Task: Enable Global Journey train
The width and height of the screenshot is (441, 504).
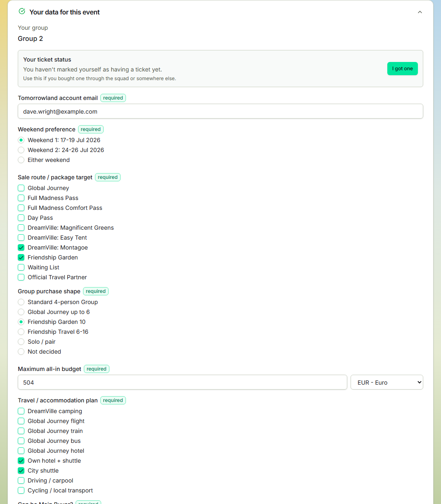Action: coord(21,431)
